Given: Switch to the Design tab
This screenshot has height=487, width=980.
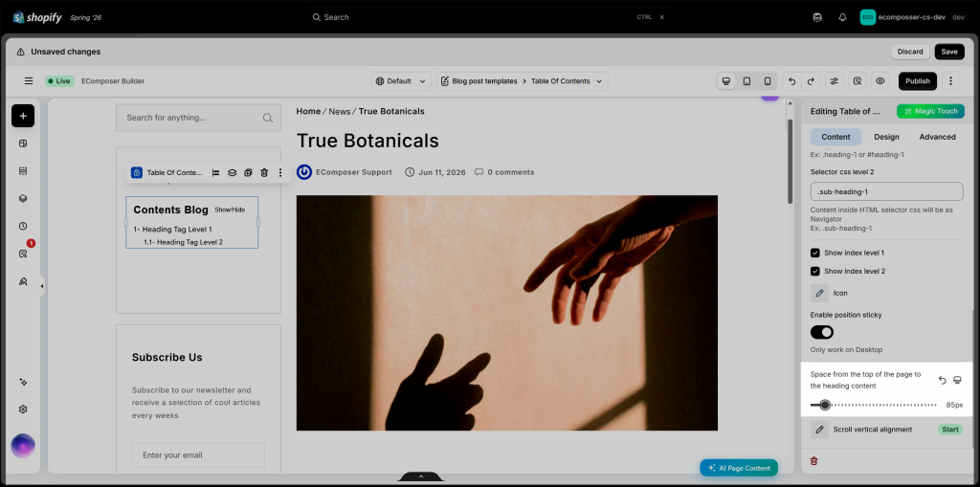Looking at the screenshot, I should point(886,137).
